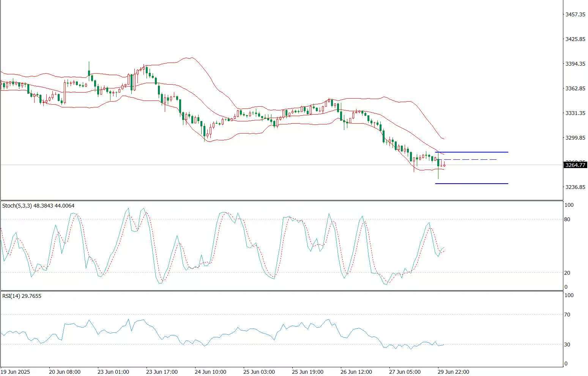Viewport: 588px width, 376px height.
Task: Click the 23 Jun 17:00 time label
Action: (x=162, y=372)
